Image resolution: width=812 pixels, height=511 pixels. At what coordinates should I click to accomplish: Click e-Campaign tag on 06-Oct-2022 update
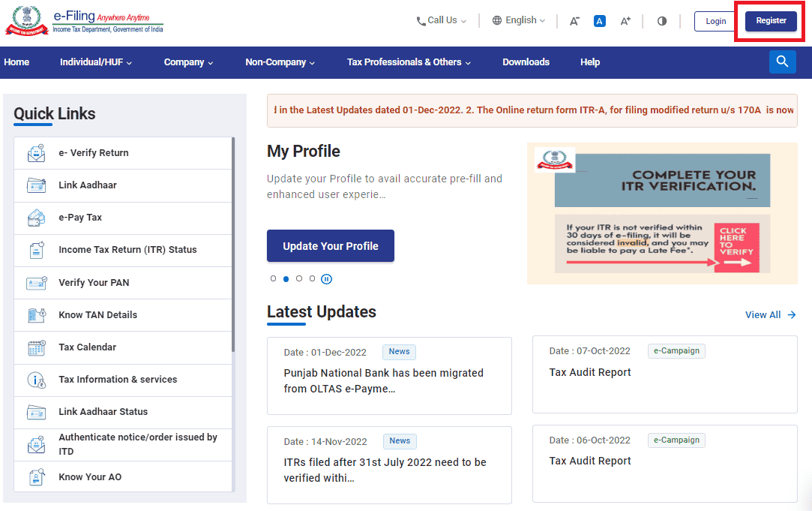coord(676,440)
